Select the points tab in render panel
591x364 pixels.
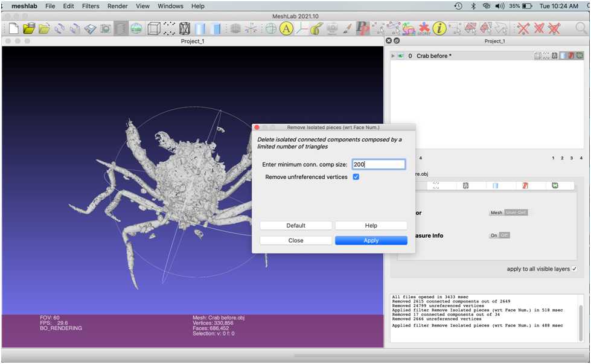[436, 185]
